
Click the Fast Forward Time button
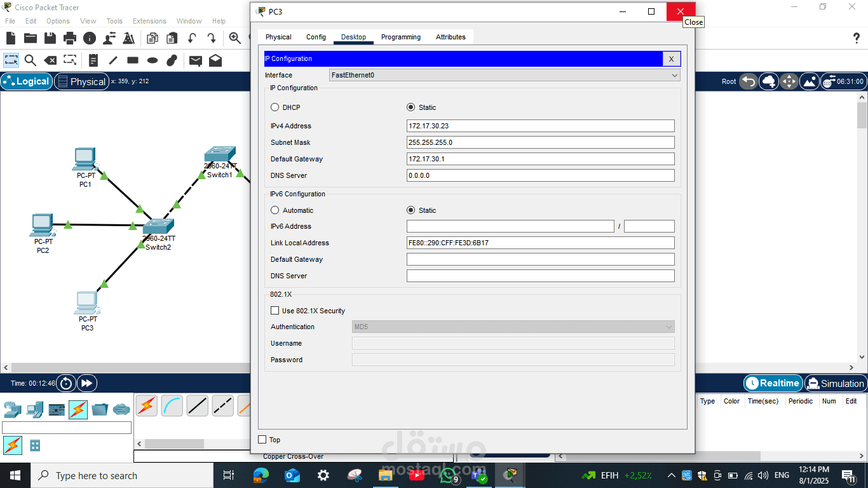[87, 383]
